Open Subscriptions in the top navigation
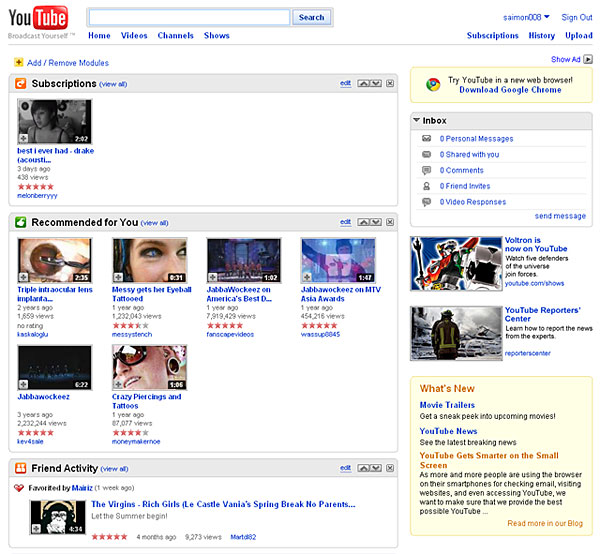 (x=492, y=36)
